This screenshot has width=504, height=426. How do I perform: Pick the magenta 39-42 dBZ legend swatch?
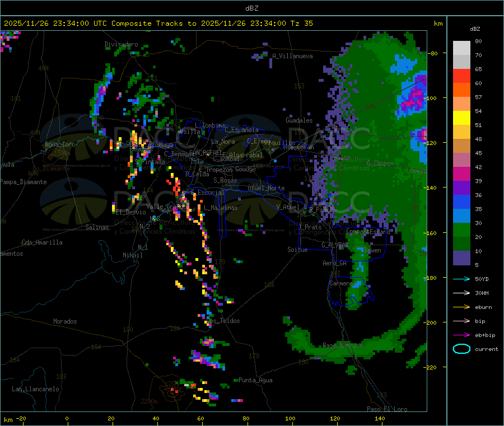point(461,174)
